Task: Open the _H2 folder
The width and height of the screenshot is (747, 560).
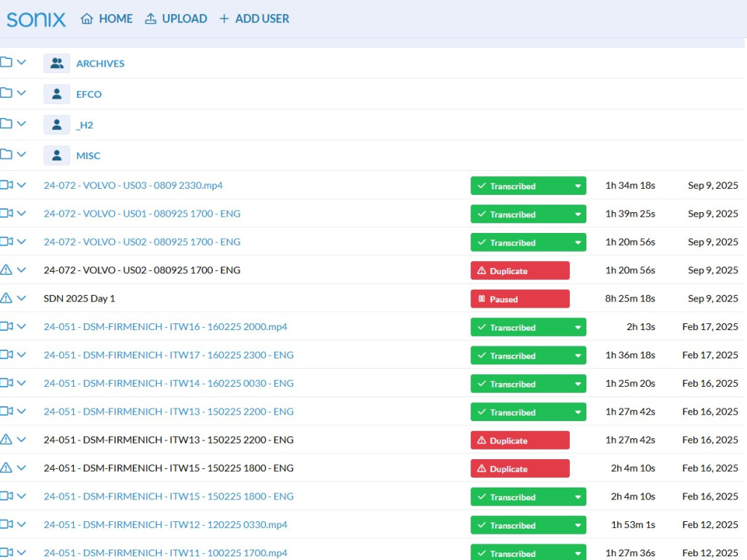Action: pyautogui.click(x=85, y=125)
